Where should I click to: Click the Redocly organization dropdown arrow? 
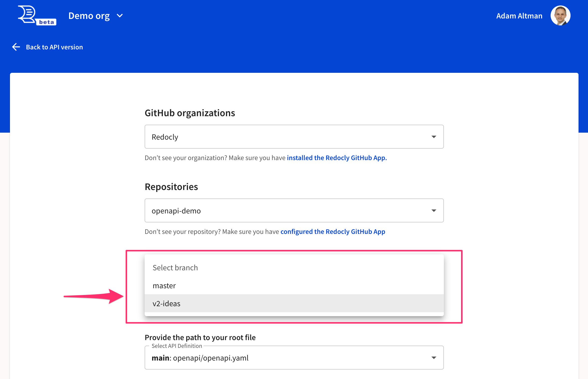(434, 137)
